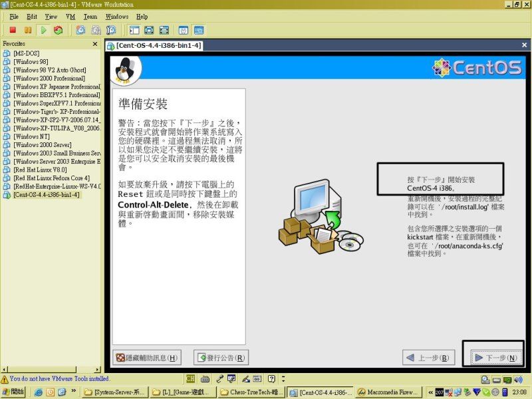Expand the quick launch overflow chevron
The image size is (532, 399).
[x=73, y=391]
